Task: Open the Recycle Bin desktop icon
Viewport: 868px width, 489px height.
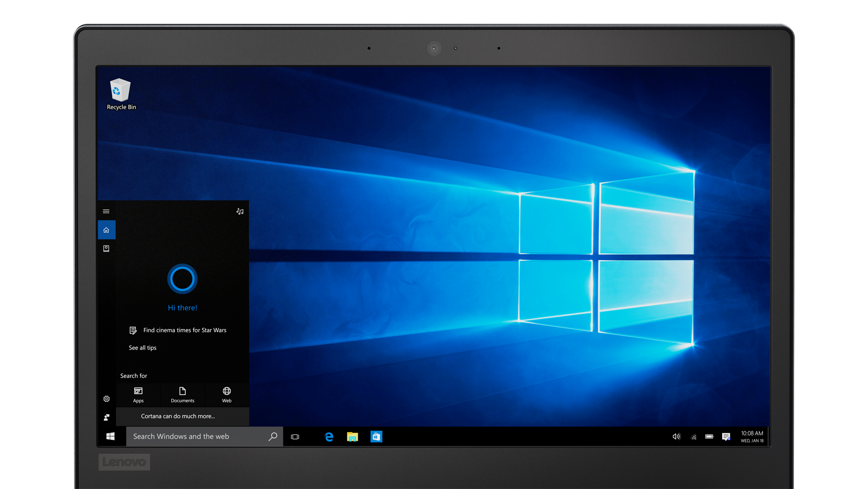Action: pyautogui.click(x=121, y=95)
